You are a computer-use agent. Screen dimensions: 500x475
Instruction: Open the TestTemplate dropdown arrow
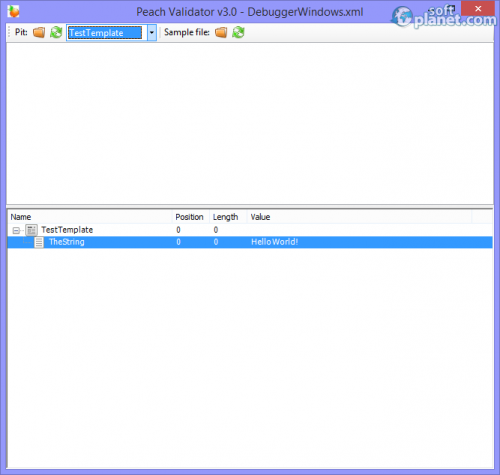(152, 33)
